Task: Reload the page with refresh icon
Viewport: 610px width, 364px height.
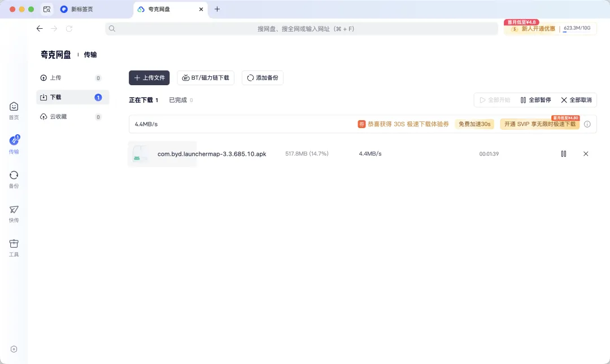Action: (x=69, y=28)
